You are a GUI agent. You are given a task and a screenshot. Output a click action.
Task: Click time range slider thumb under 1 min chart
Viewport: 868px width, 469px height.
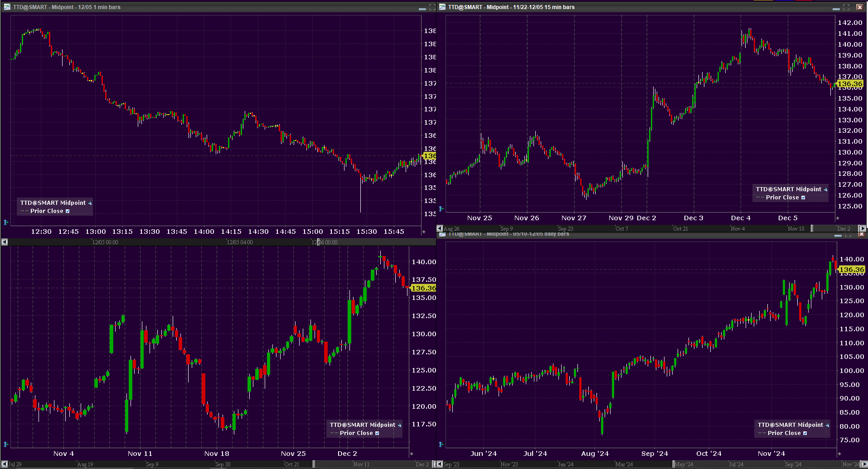pos(318,242)
